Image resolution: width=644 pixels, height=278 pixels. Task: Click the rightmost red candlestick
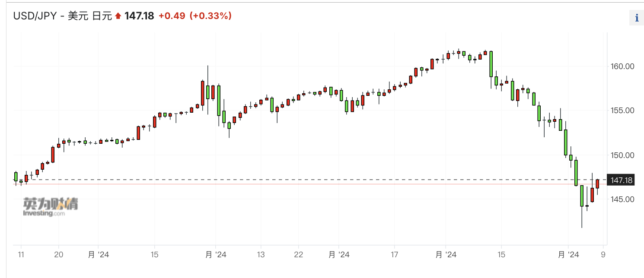pos(597,184)
